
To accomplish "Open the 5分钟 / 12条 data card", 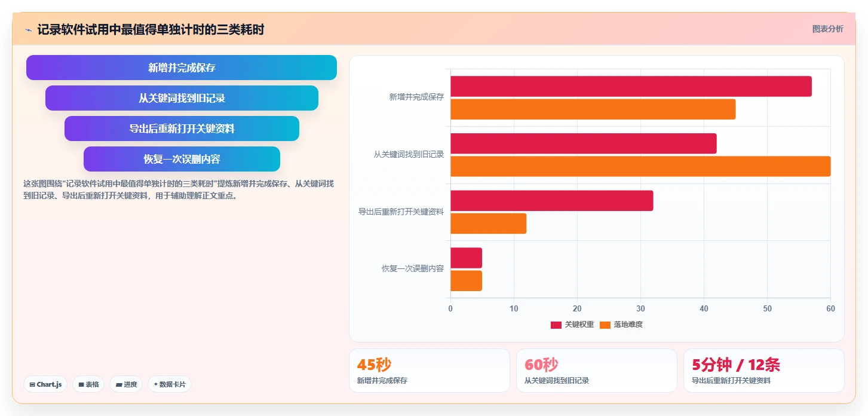I will pyautogui.click(x=764, y=371).
